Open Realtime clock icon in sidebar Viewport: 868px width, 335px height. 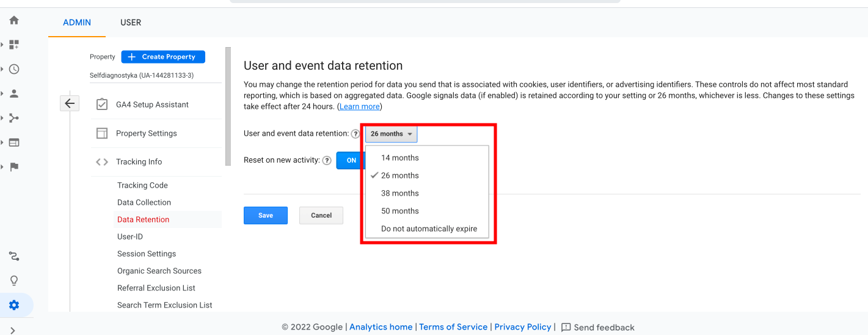(x=14, y=69)
